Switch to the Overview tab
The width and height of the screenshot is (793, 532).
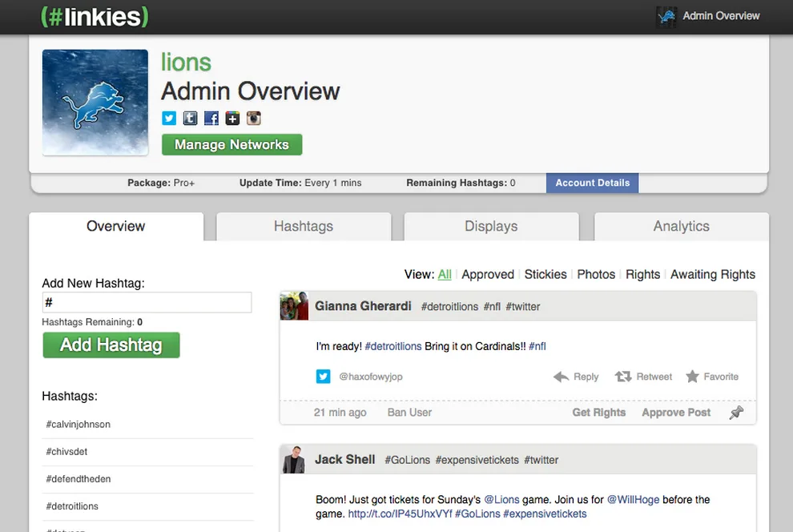116,226
